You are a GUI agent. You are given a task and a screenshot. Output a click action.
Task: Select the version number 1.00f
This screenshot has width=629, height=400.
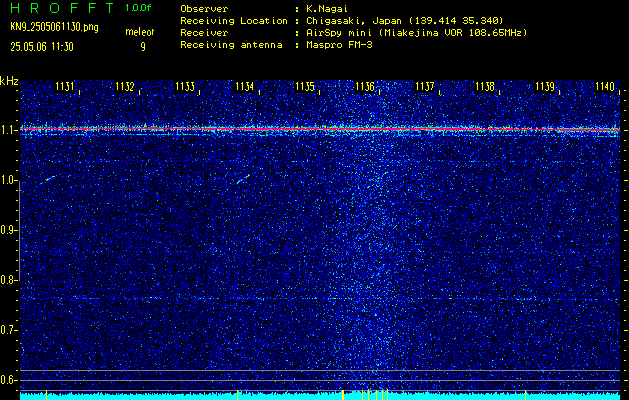138,8
